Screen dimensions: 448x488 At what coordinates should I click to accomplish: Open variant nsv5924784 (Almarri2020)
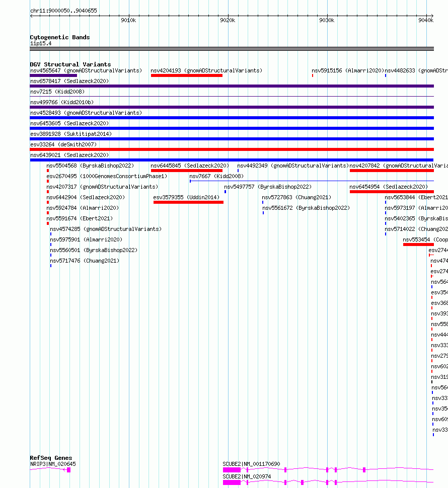pyautogui.click(x=83, y=208)
